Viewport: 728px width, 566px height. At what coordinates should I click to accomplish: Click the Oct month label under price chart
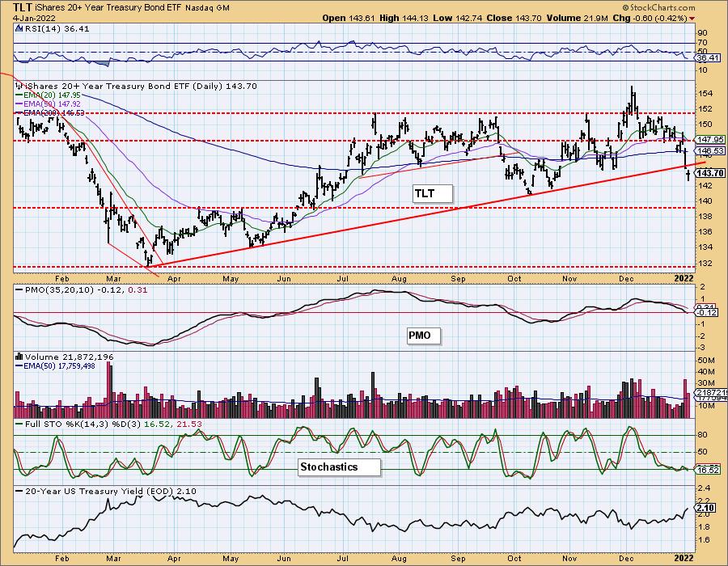514,279
